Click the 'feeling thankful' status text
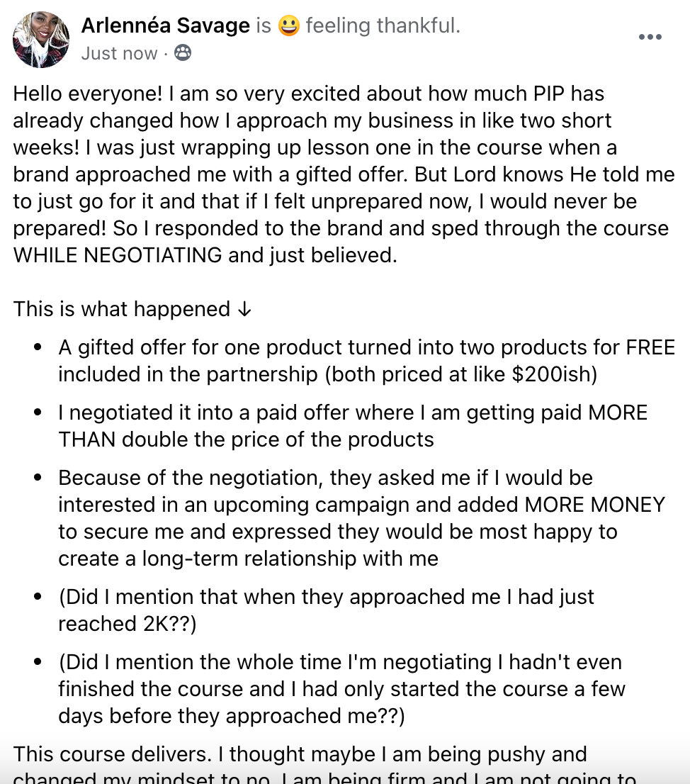690x784 pixels. pyautogui.click(x=383, y=26)
